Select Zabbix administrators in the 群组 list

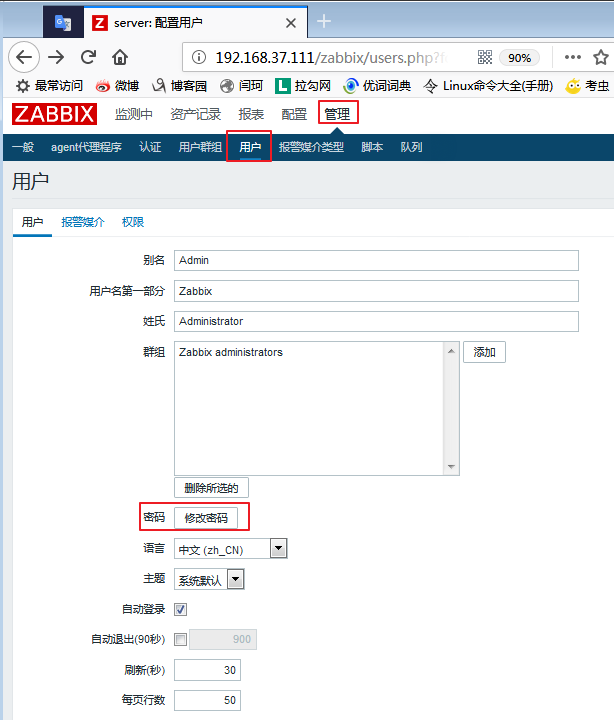[231, 352]
